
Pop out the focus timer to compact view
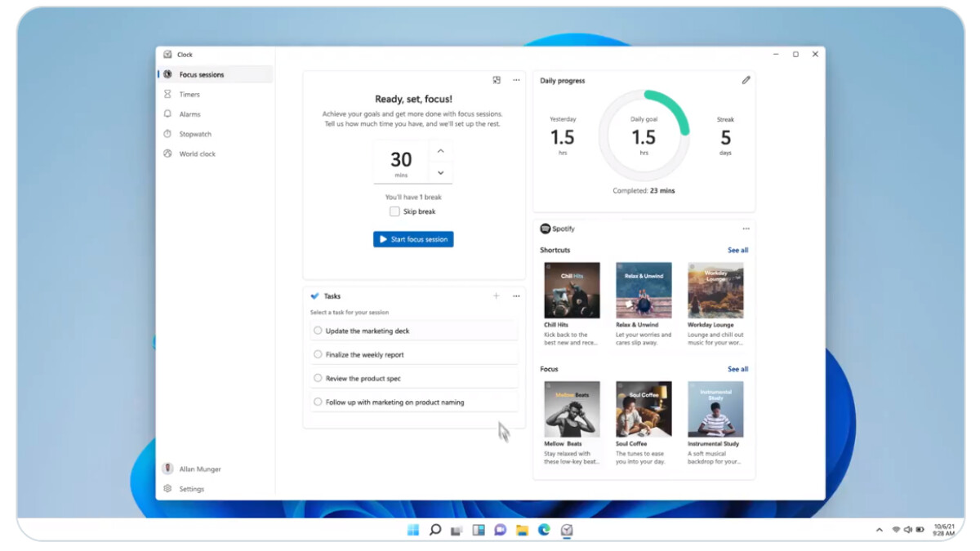497,80
